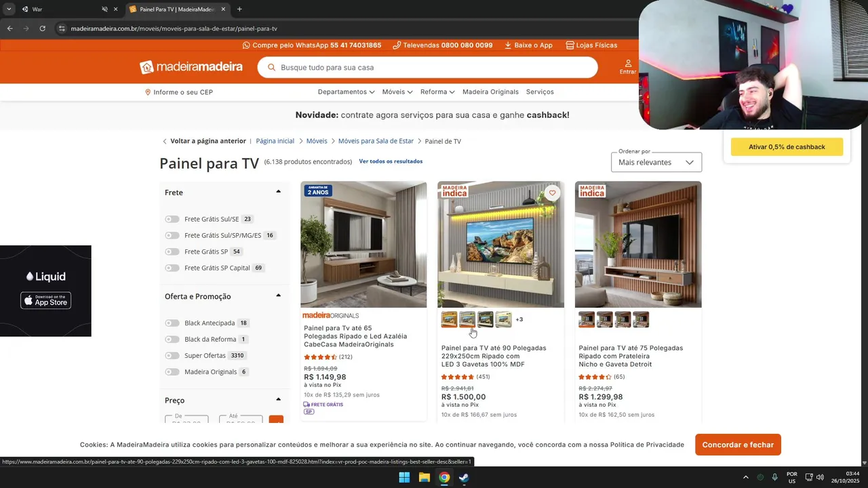
Task: Click Concordar e fechar cookies button
Action: (738, 445)
